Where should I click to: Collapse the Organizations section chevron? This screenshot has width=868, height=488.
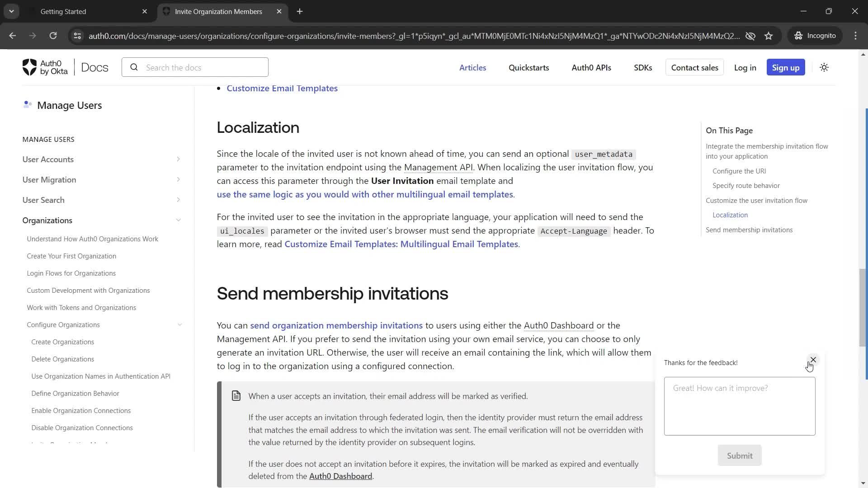pos(178,220)
